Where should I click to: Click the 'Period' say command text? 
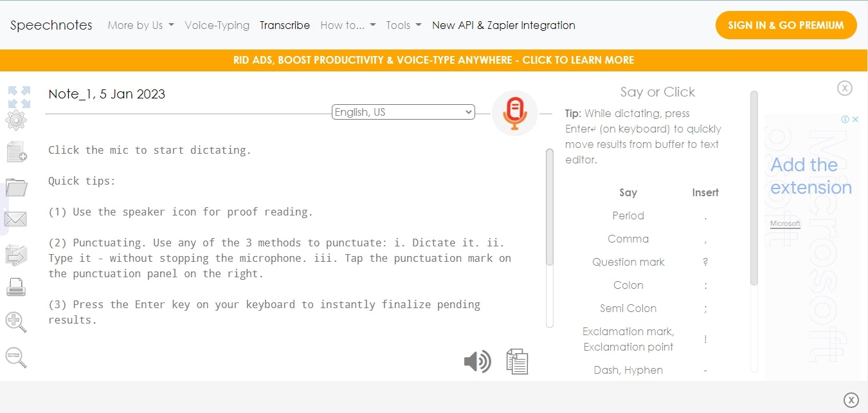point(628,216)
